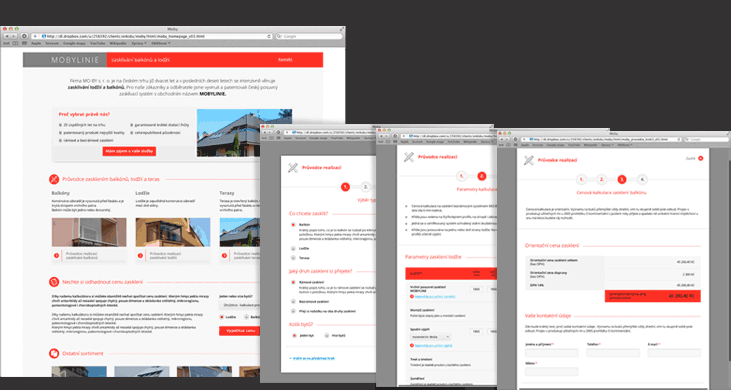
Task: Open the Zprávy bookmarks dropdown in the main window
Action: (139, 43)
